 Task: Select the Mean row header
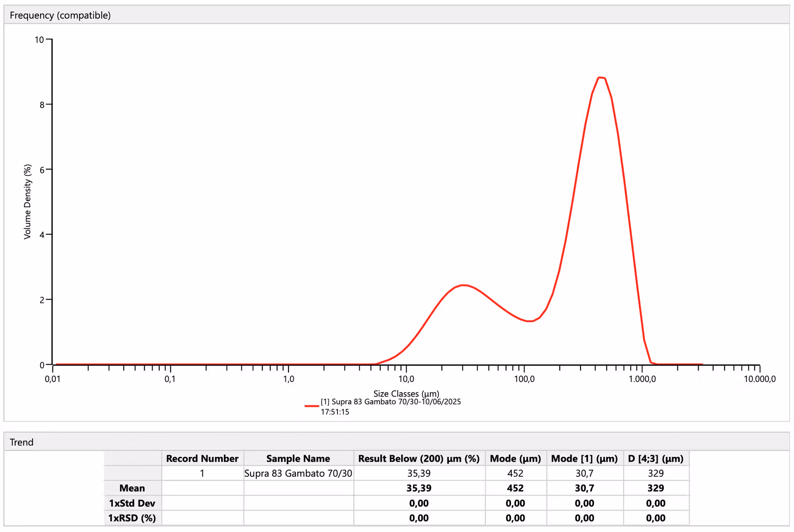click(132, 488)
